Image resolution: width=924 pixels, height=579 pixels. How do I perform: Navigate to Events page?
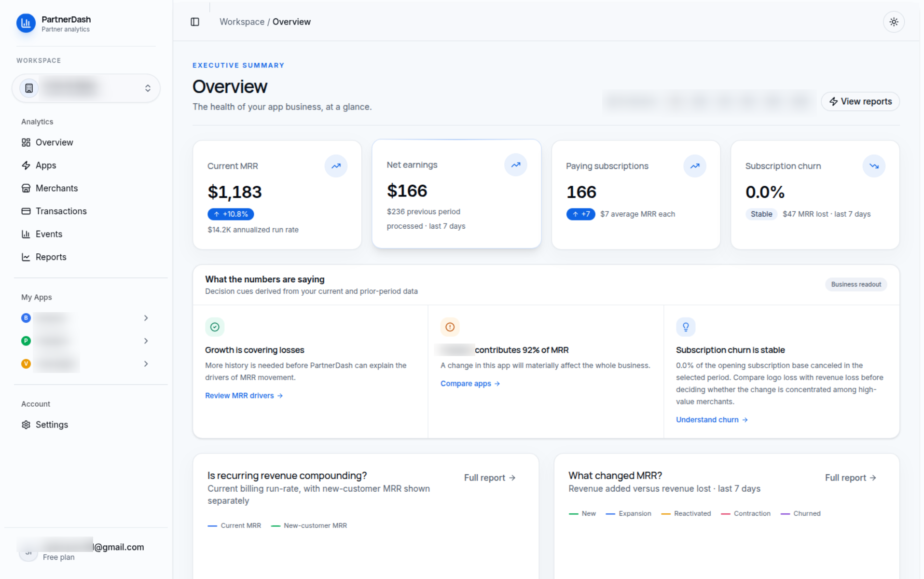86,234
